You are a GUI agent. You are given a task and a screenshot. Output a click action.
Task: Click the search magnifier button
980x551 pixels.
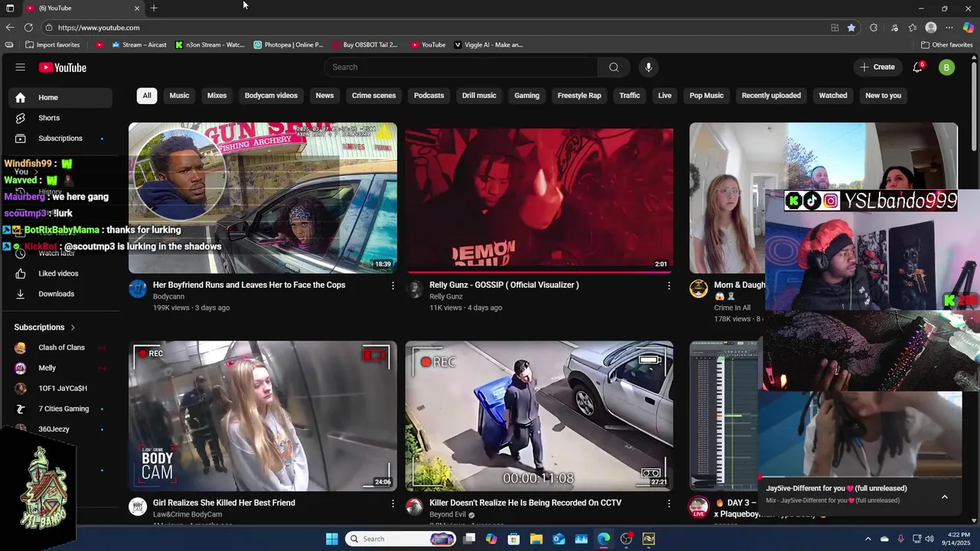(613, 67)
